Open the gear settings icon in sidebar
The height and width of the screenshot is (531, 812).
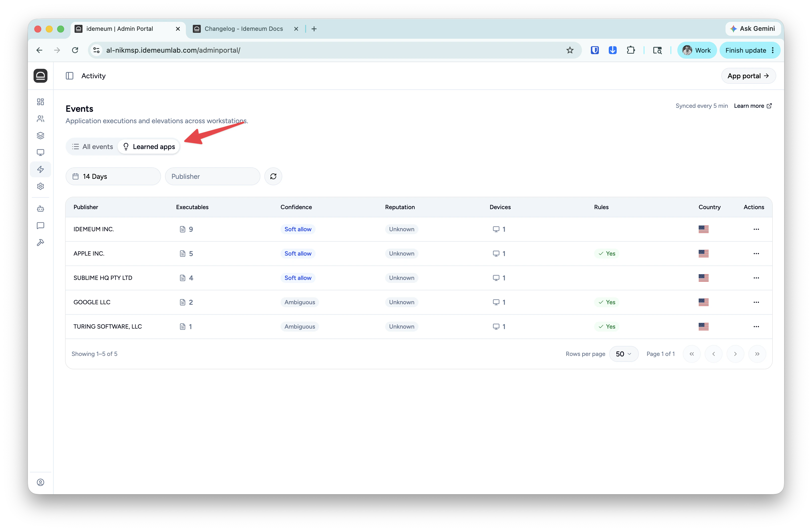(40, 186)
